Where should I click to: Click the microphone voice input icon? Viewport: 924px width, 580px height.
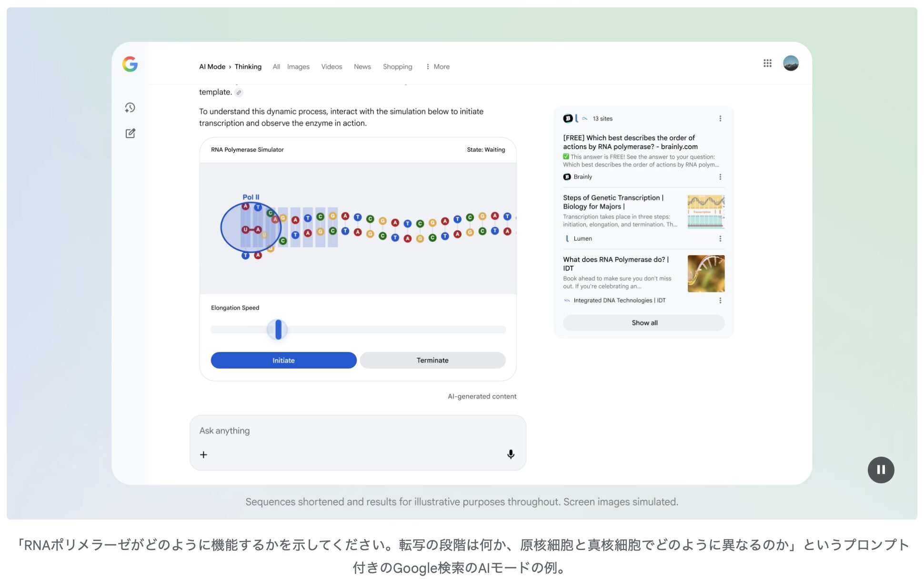click(511, 454)
